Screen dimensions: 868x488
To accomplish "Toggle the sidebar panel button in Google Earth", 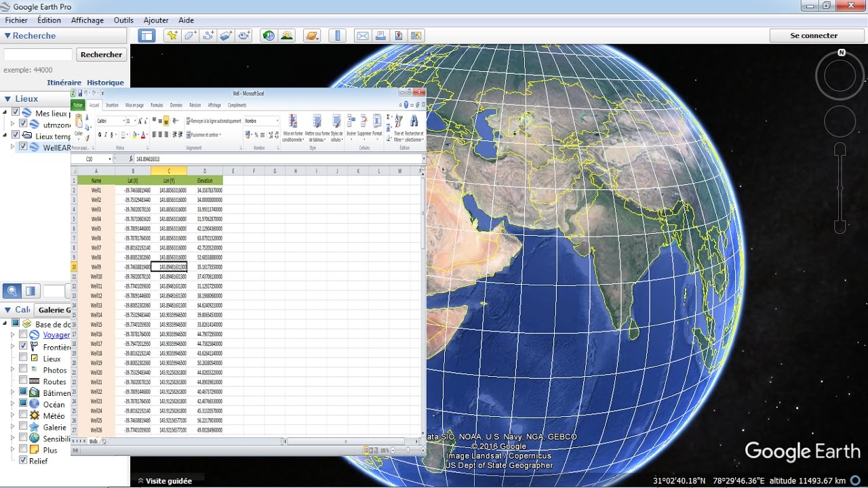I will pos(147,35).
